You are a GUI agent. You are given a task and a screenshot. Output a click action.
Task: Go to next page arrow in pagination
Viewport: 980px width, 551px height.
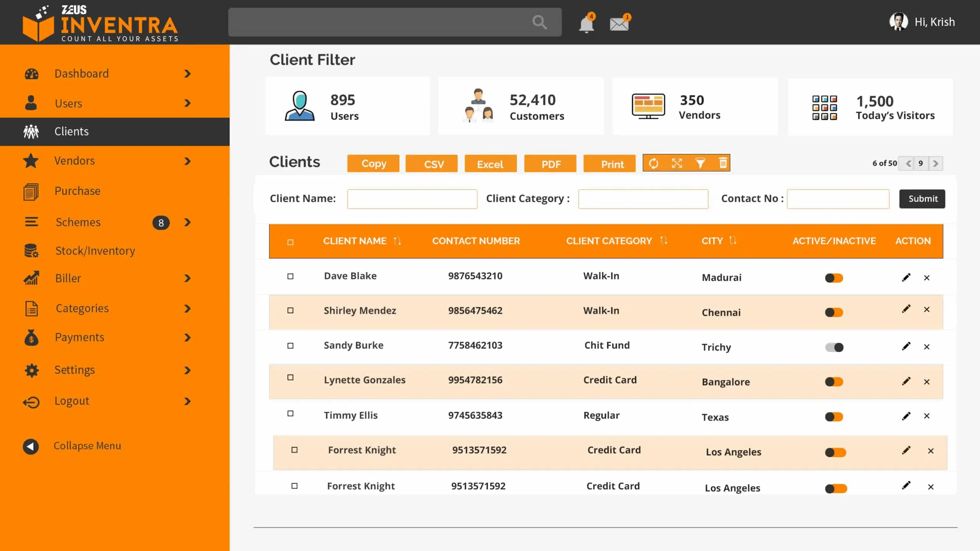(936, 164)
